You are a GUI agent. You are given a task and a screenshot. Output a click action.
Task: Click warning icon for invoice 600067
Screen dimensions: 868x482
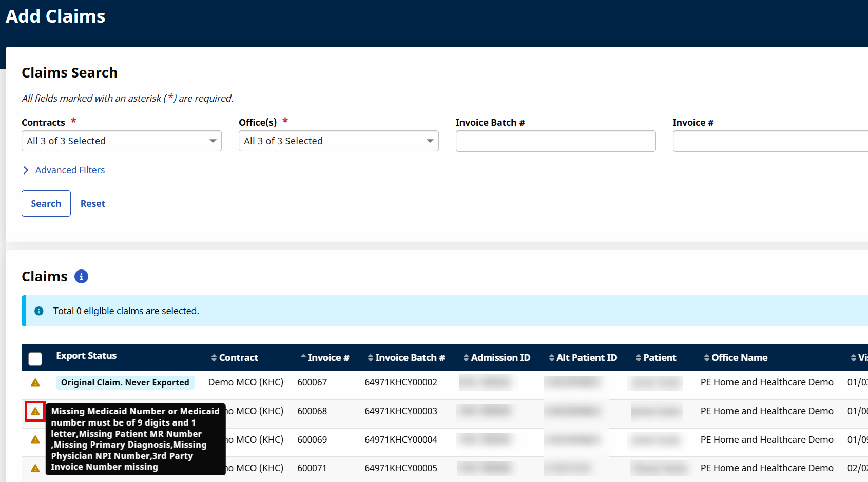(35, 382)
